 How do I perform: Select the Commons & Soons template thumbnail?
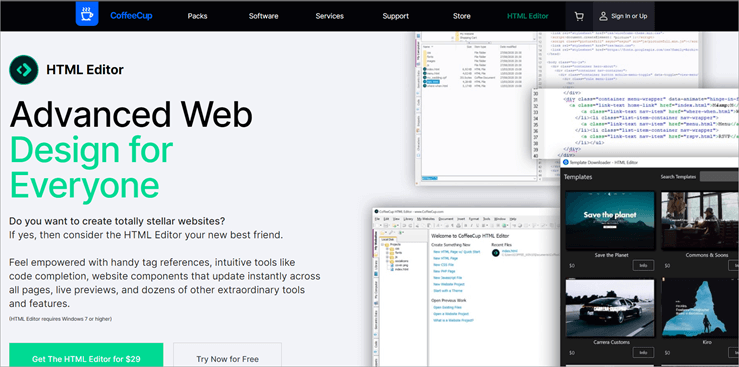tap(700, 220)
